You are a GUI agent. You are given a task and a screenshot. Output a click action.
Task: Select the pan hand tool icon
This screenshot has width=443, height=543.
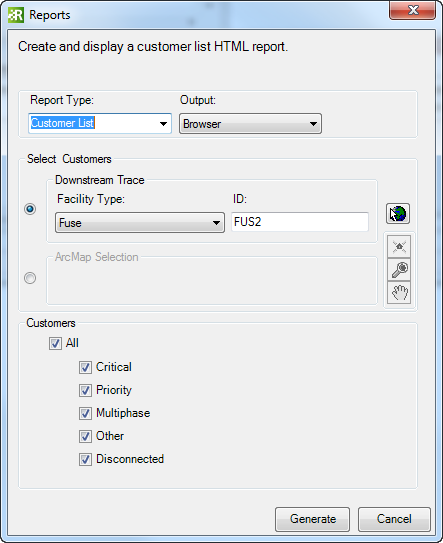coord(399,293)
